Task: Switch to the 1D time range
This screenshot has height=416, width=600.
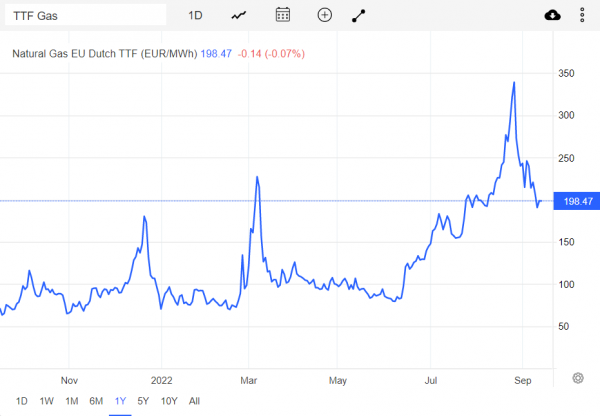Action: coord(21,401)
